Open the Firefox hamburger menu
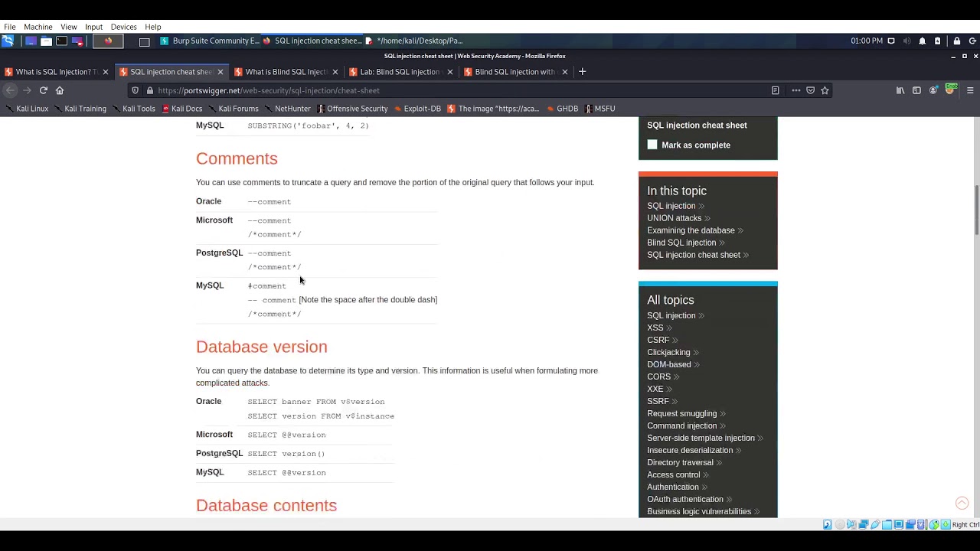This screenshot has height=551, width=980. (970, 90)
